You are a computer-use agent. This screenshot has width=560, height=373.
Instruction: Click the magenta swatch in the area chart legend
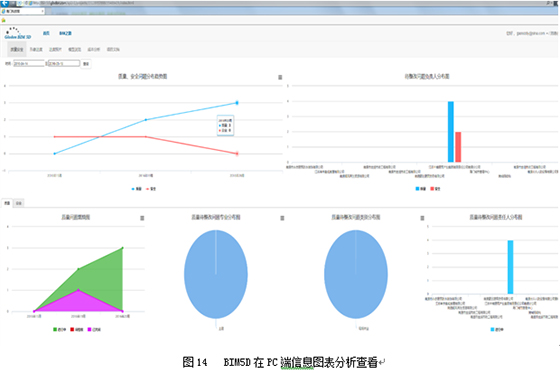tap(89, 329)
